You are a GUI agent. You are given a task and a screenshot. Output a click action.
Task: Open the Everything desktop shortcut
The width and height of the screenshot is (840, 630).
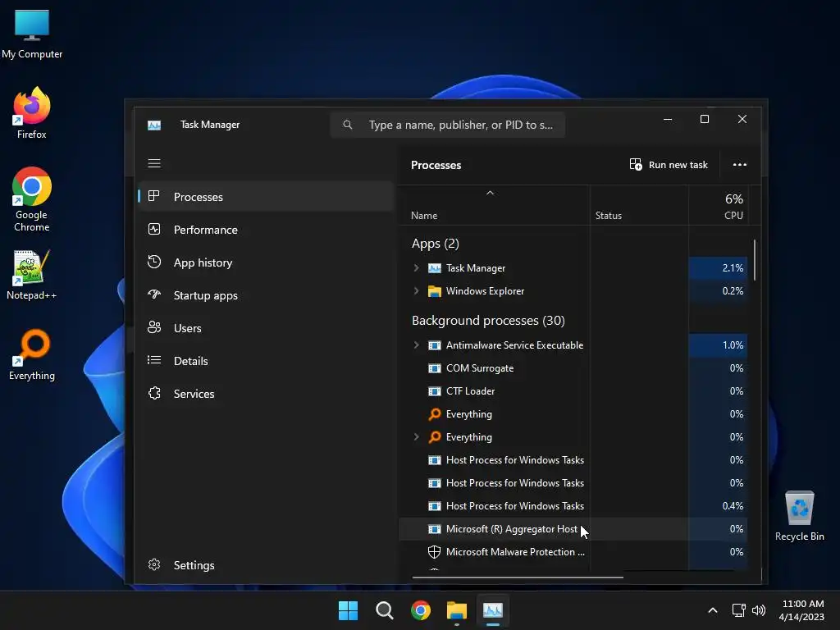pos(32,354)
